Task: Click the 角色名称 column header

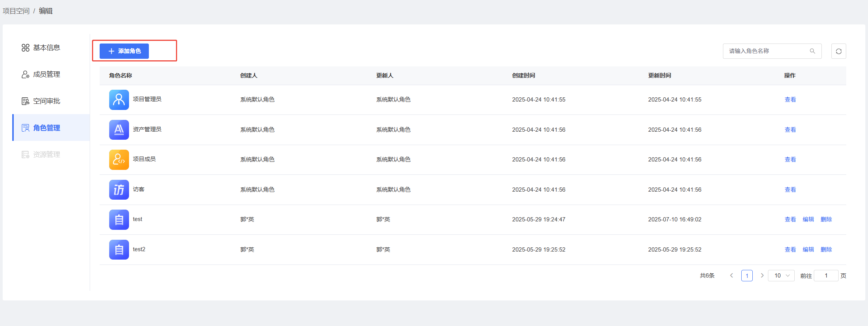Action: point(121,76)
